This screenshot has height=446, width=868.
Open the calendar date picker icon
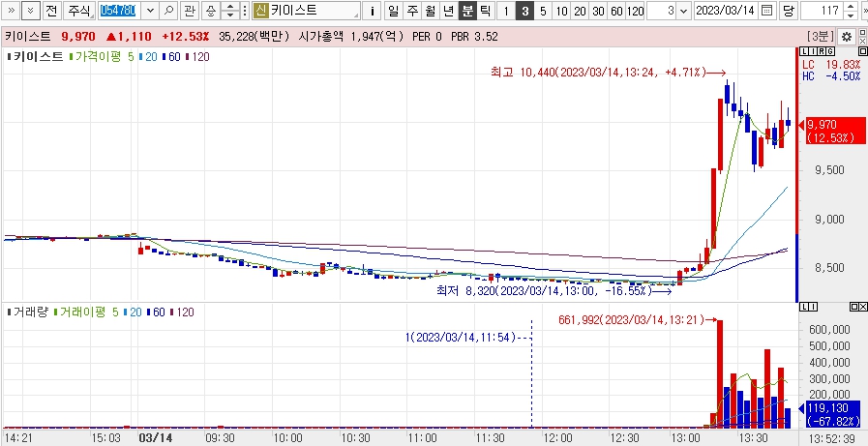[x=766, y=10]
